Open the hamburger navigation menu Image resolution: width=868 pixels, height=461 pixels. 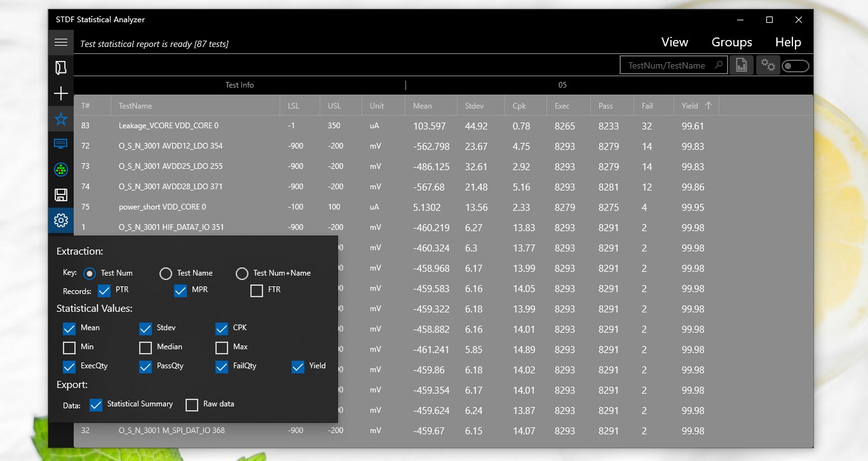[61, 43]
